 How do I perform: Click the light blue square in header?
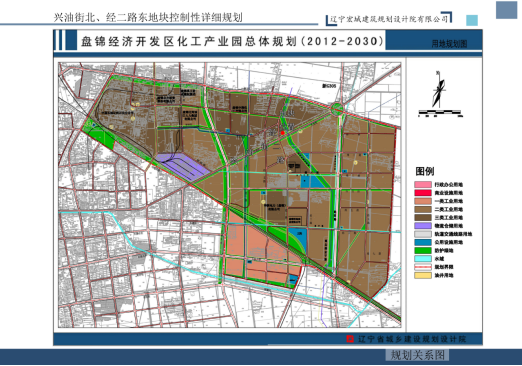pos(472,20)
